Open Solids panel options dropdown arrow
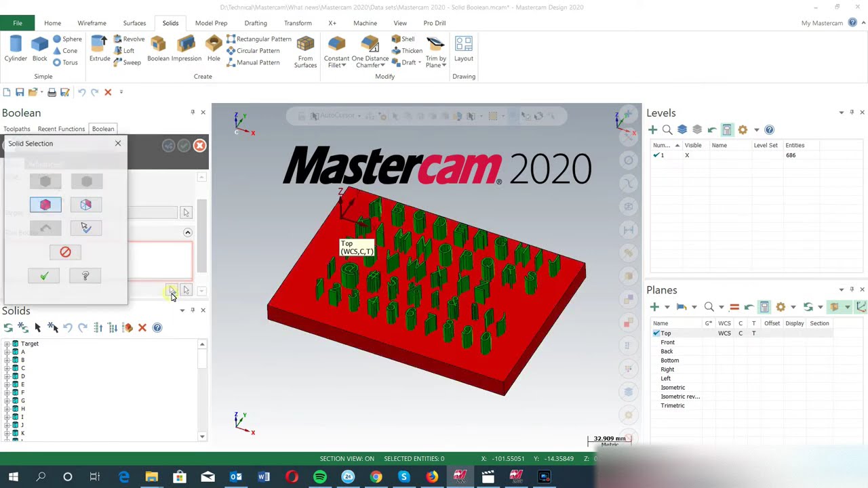The width and height of the screenshot is (868, 488). [182, 310]
